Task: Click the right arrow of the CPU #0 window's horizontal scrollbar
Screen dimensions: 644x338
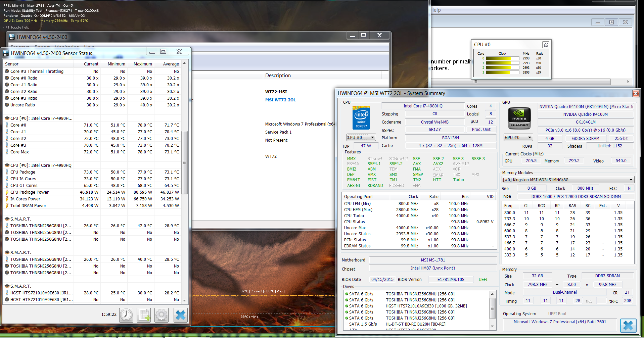Action: 628,82
